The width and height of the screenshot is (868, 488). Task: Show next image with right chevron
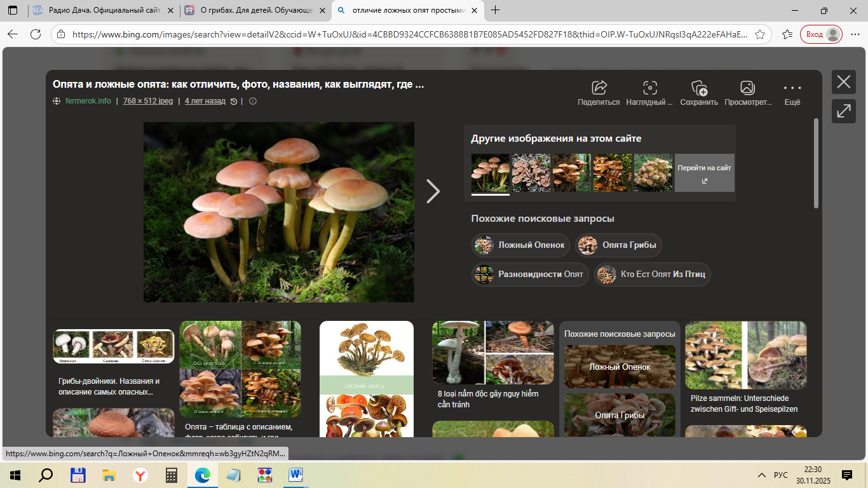pos(433,191)
